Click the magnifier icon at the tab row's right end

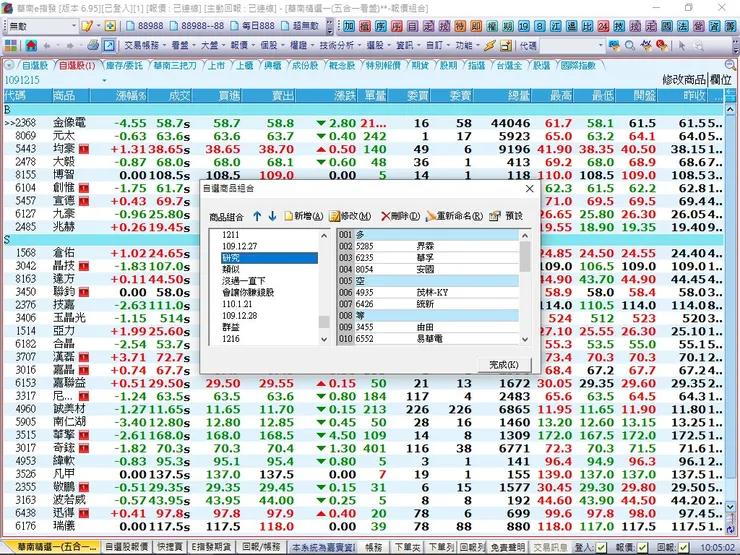pos(730,65)
